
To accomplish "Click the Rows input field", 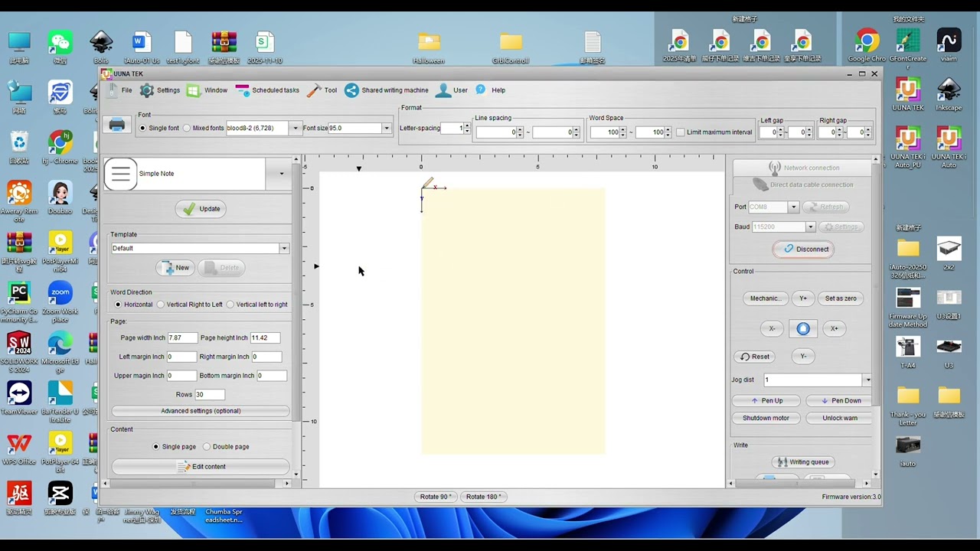I will (210, 395).
